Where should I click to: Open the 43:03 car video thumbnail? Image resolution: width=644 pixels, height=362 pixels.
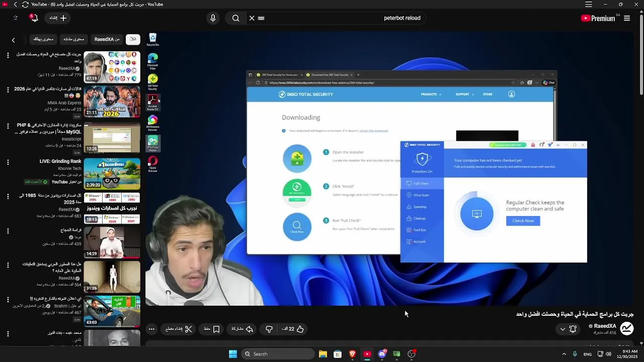coord(112,311)
